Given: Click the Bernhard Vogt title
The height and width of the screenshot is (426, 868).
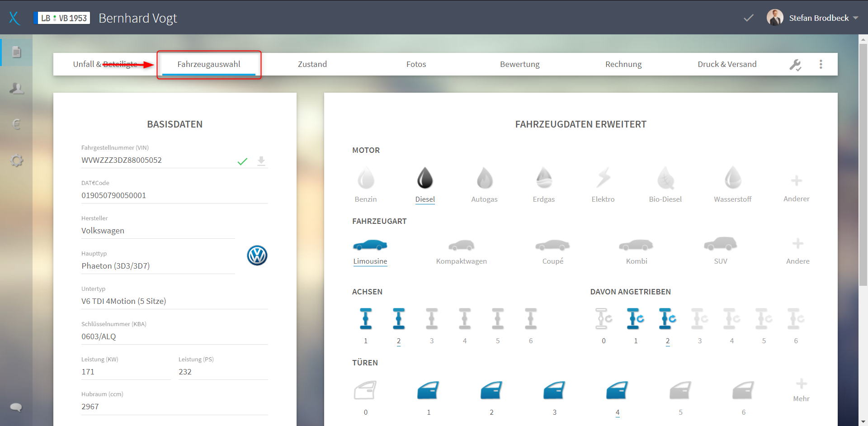Looking at the screenshot, I should tap(138, 18).
